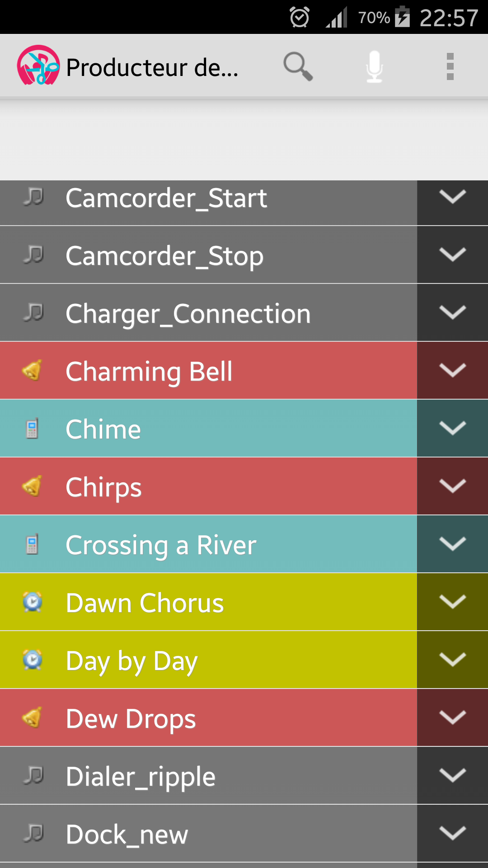
Task: Expand the Dew Drops chevron menu
Action: click(452, 717)
